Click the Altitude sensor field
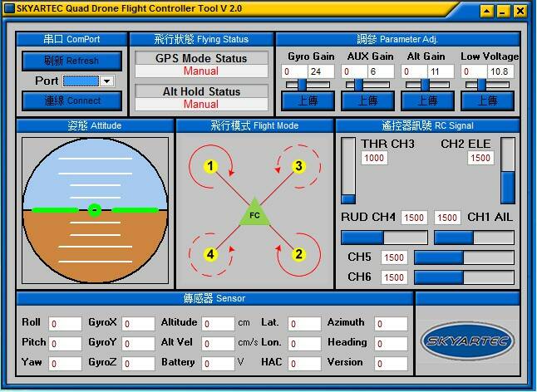Screen dimensions: 537x392 (218, 324)
